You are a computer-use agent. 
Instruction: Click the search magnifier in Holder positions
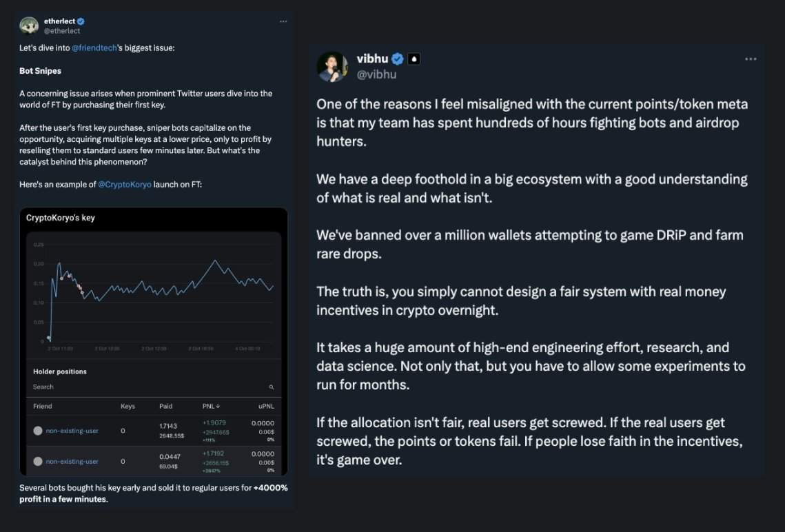[272, 387]
